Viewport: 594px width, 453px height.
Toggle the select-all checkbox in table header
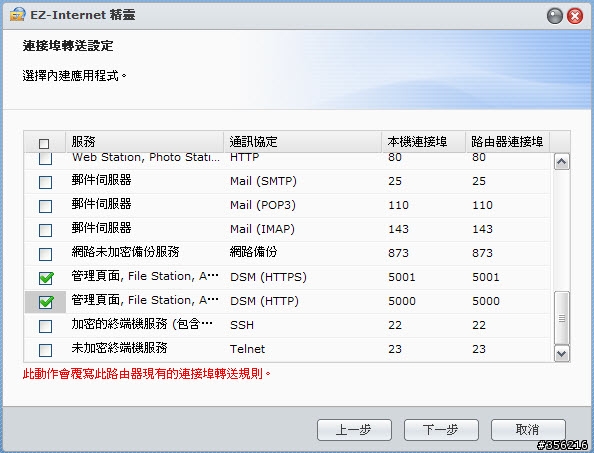(x=44, y=144)
